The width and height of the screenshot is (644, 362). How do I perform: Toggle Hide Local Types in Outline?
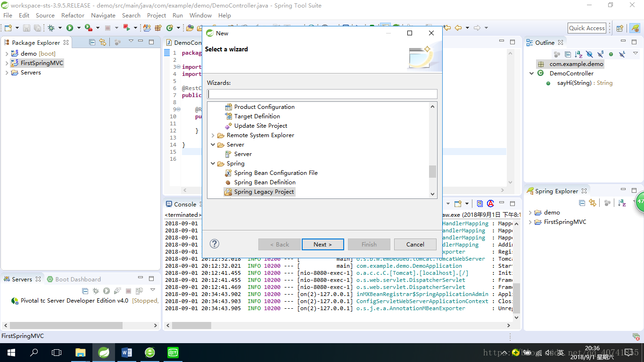pos(622,54)
